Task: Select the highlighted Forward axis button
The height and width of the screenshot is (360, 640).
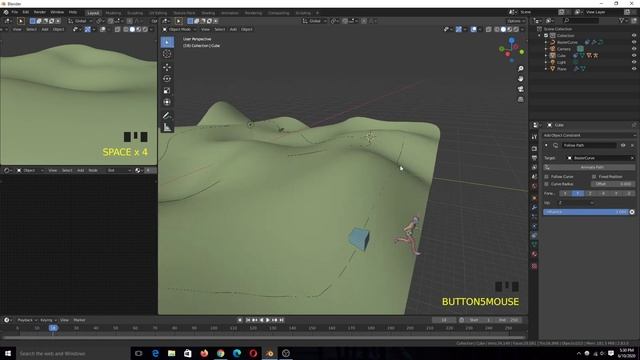Action: 577,193
